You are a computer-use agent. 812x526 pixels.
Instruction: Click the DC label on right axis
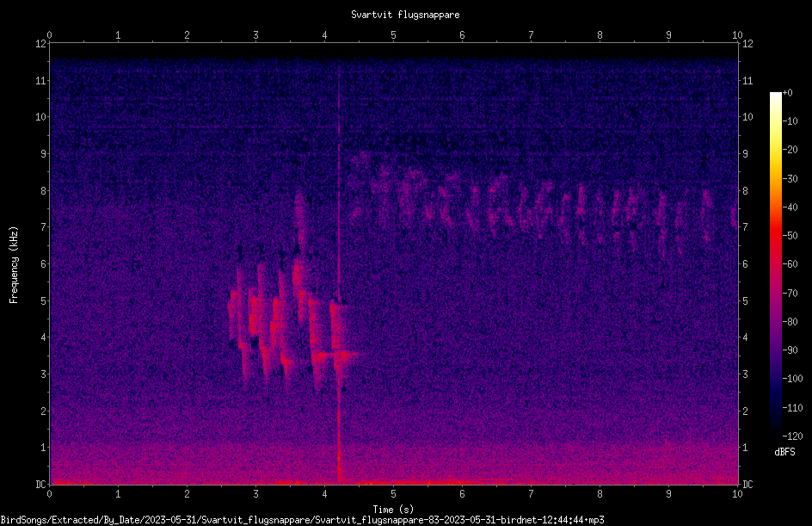point(747,484)
